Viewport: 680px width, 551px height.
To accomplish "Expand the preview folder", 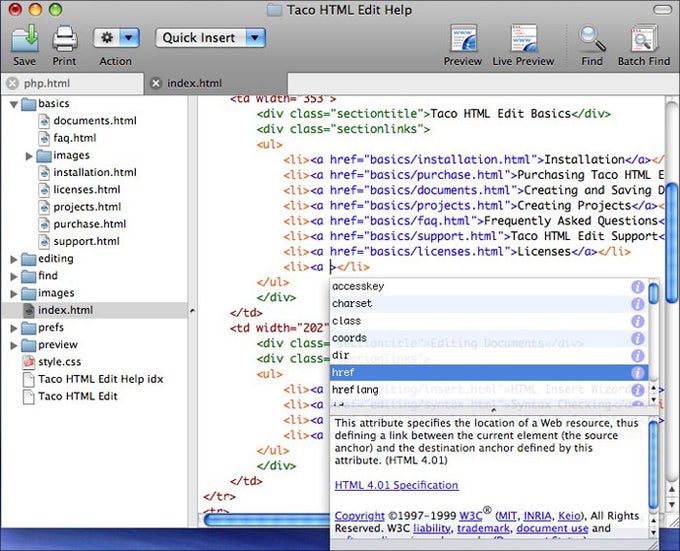I will (x=13, y=346).
